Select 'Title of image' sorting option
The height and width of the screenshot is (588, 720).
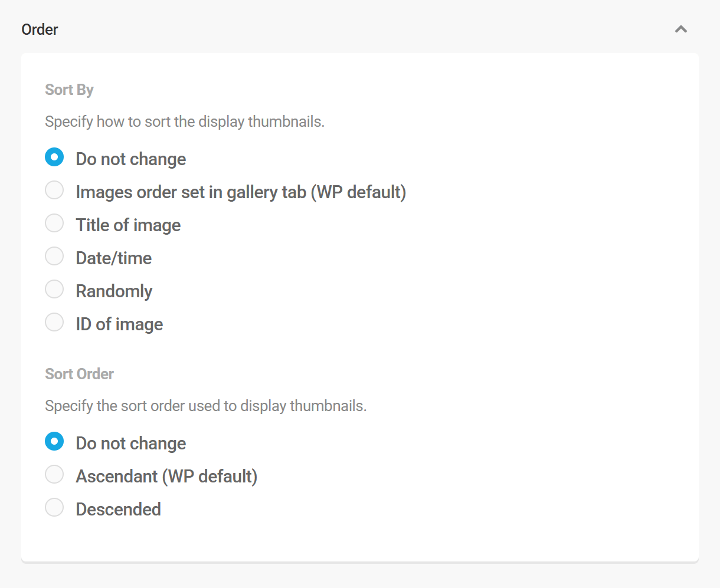pos(54,223)
